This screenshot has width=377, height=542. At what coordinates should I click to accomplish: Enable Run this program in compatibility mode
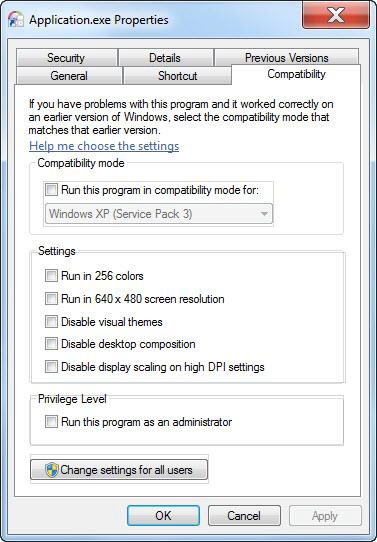tap(51, 190)
